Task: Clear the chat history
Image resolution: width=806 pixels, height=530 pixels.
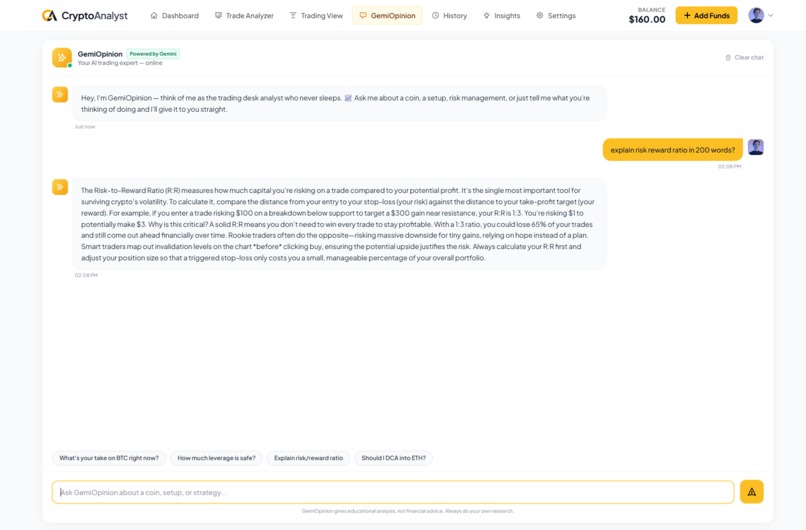Action: pos(744,58)
